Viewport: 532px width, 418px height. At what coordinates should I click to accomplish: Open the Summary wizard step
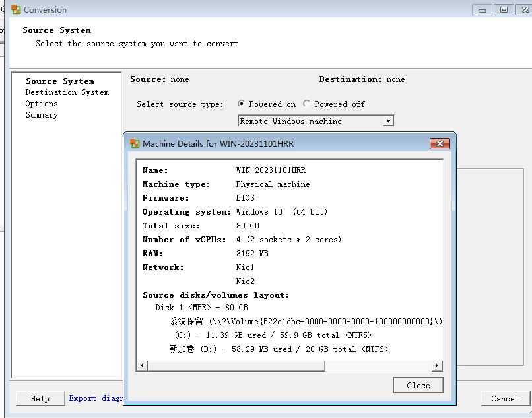[42, 114]
